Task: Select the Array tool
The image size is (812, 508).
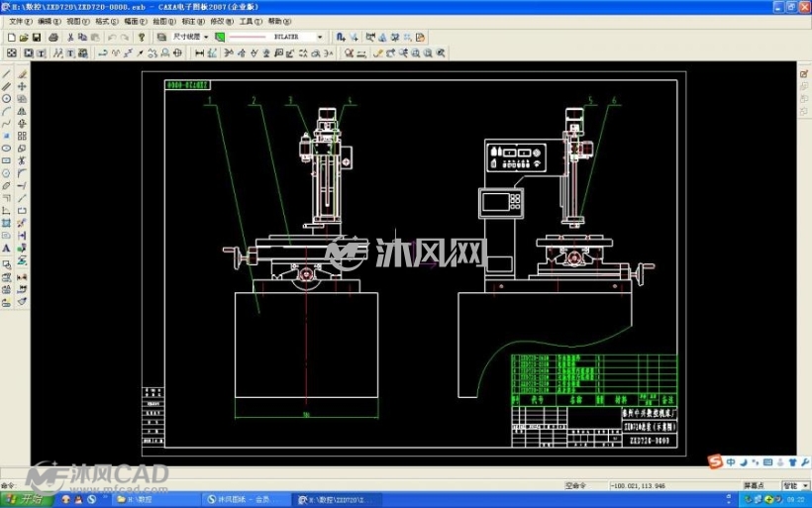Action: coord(22,136)
